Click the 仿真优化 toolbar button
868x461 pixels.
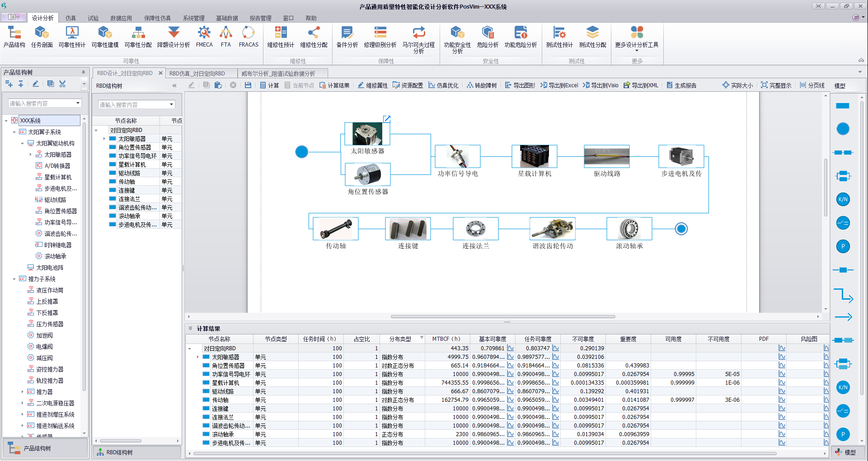(443, 85)
